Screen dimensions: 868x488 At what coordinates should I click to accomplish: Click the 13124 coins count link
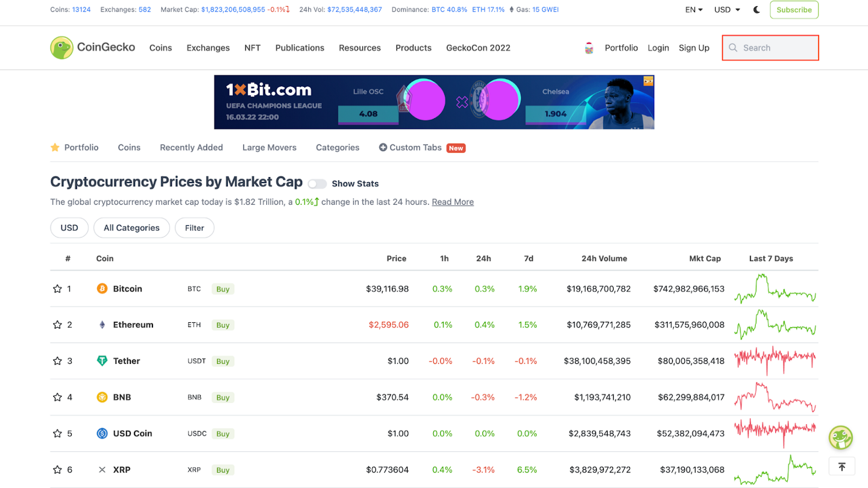point(81,10)
